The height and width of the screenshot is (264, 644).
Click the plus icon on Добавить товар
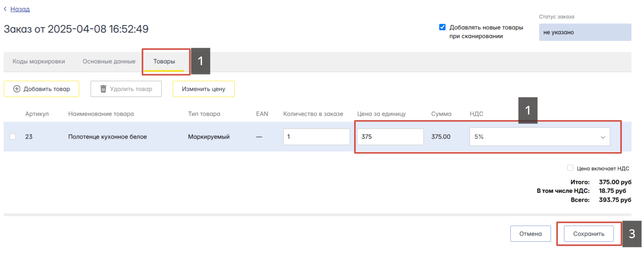click(17, 89)
